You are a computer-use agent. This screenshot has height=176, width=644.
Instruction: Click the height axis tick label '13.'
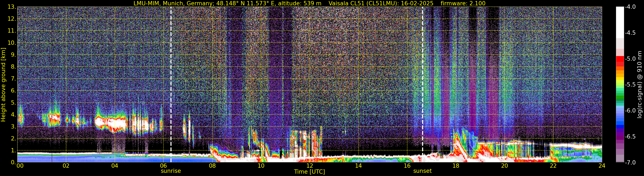click(x=12, y=7)
